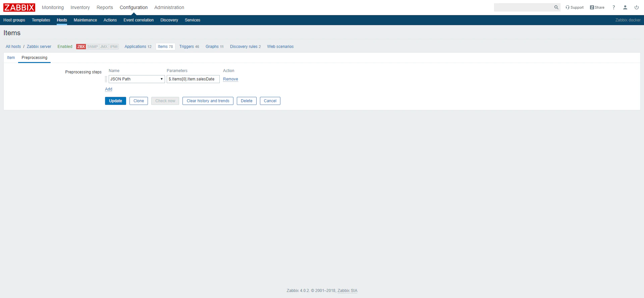Click the Update button
Image resolution: width=644 pixels, height=298 pixels.
[x=115, y=101]
